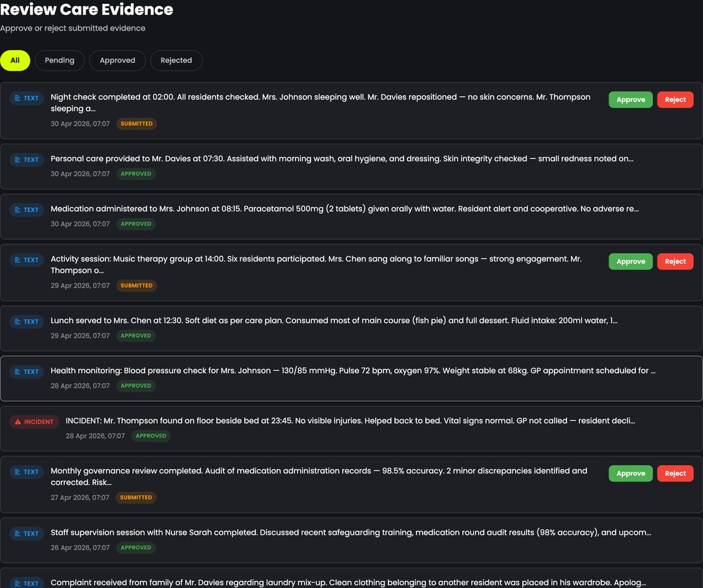Click APPROVED status on the INCIDENT entry
The width and height of the screenshot is (703, 588).
(150, 436)
